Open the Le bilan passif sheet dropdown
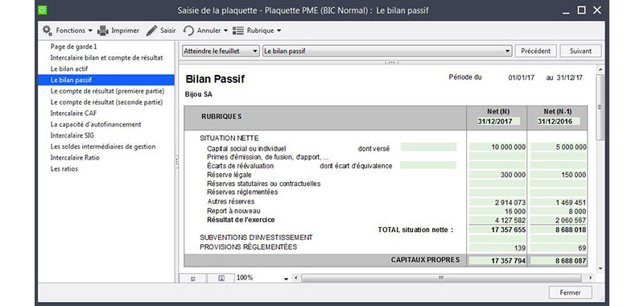Screen dimensions: 644x306 point(387,51)
